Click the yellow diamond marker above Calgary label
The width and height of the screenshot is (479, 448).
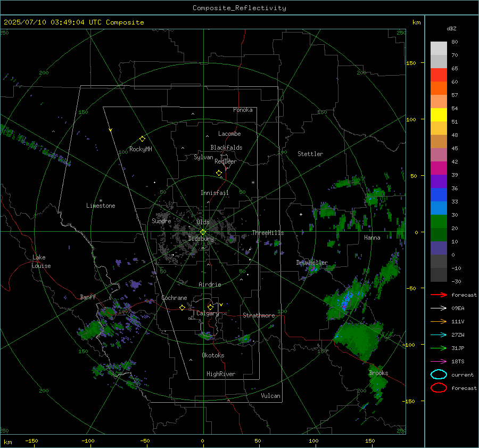[210, 307]
